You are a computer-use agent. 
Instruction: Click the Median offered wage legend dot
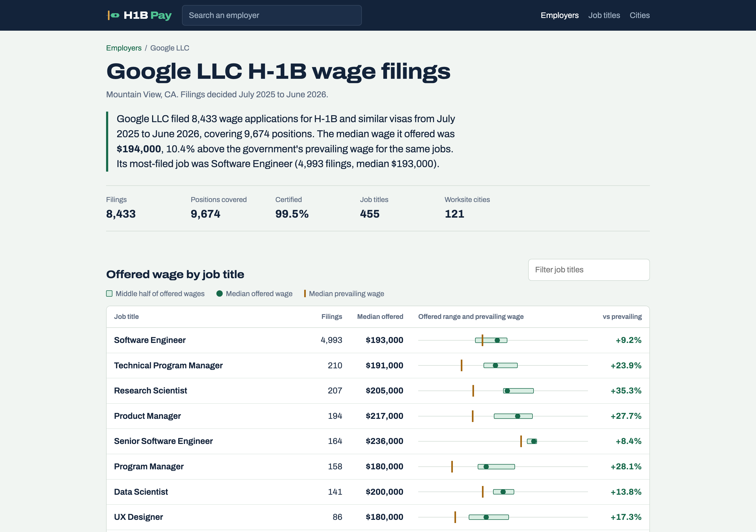[x=220, y=294]
